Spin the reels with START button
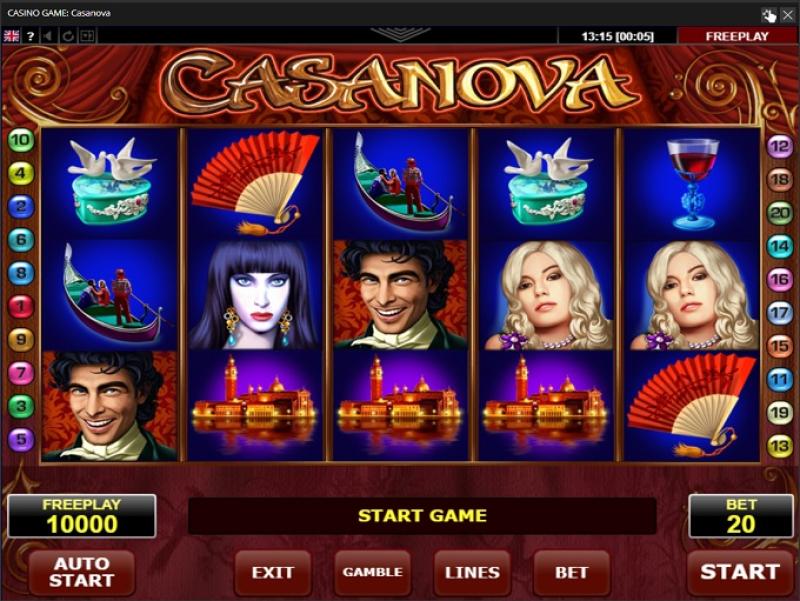800x601 pixels. click(x=740, y=572)
